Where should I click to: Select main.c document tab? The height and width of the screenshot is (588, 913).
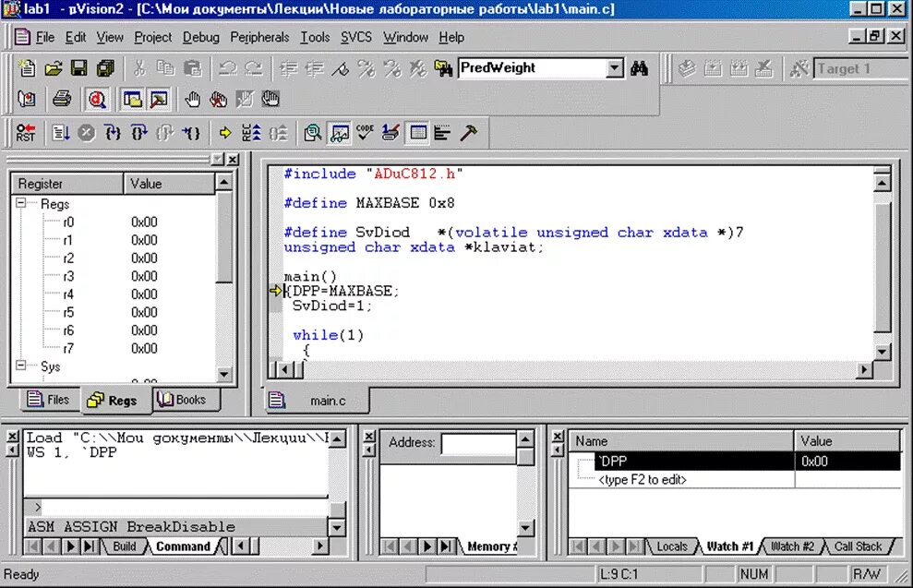pos(318,401)
